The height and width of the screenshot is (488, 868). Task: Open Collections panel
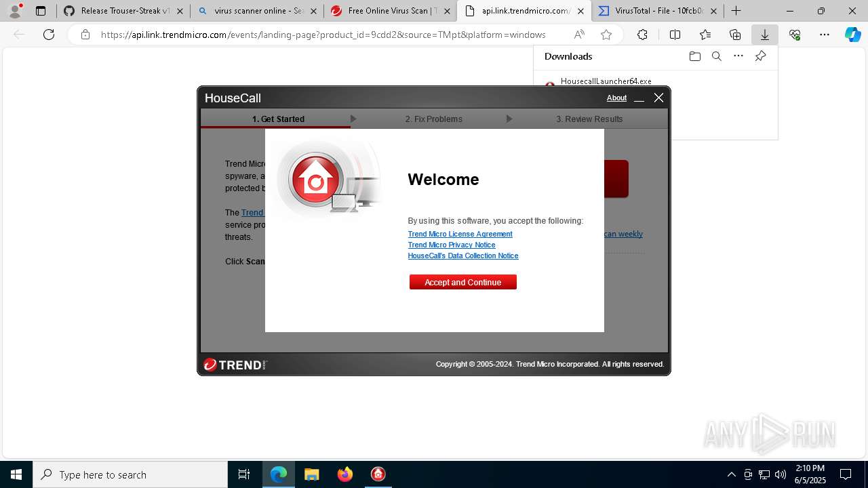pos(735,35)
